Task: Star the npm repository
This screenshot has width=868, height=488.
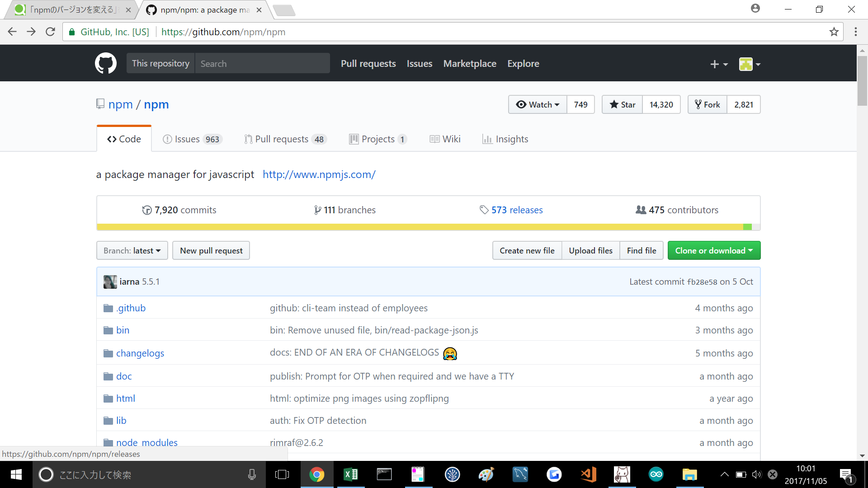Action: tap(622, 104)
